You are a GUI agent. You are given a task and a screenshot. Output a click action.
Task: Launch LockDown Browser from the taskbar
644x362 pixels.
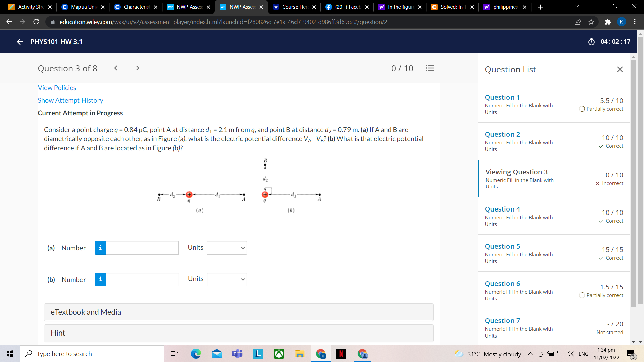click(x=258, y=354)
